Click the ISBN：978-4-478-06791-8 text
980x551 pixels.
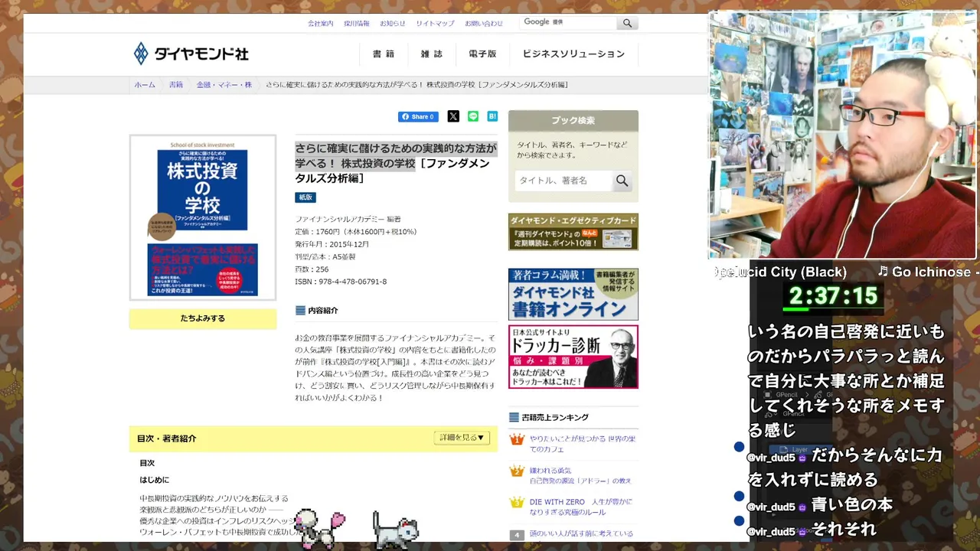pos(341,282)
